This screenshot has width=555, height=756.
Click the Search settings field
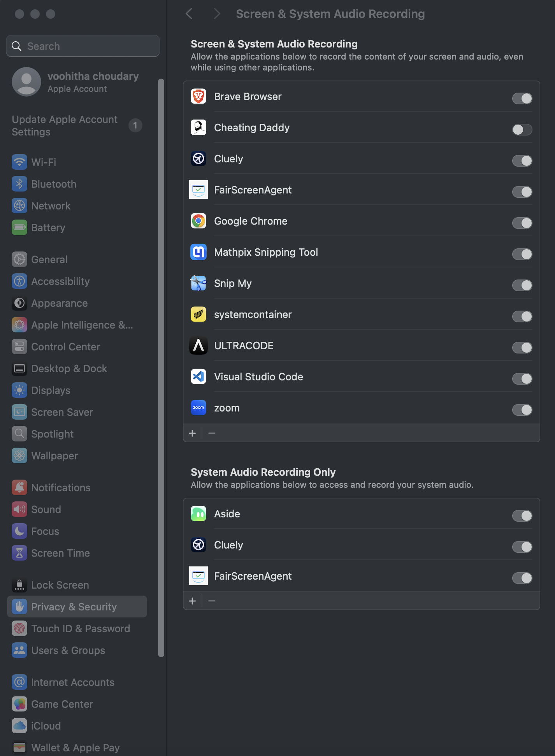[x=83, y=46]
